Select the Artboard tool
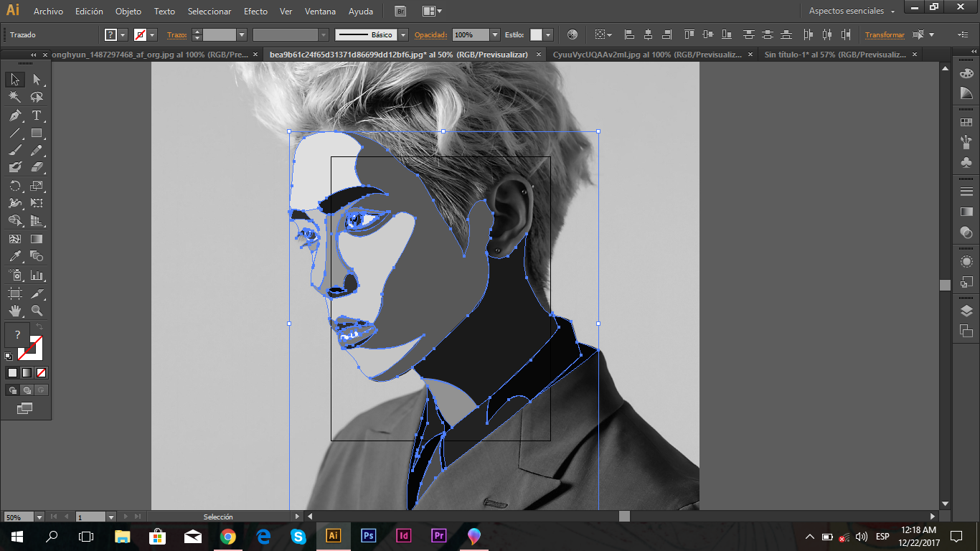Viewport: 980px width, 551px height. (x=15, y=293)
